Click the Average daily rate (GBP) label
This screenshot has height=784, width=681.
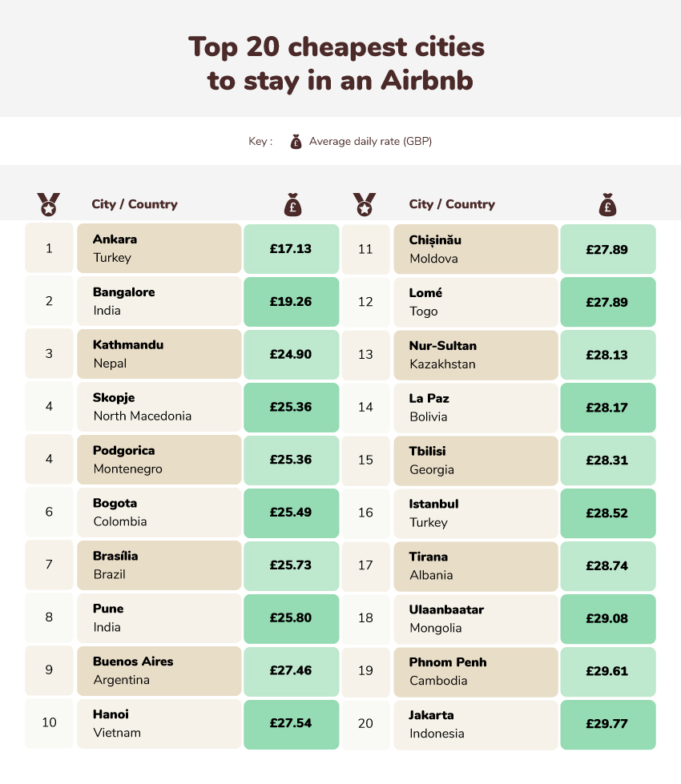coord(370,142)
